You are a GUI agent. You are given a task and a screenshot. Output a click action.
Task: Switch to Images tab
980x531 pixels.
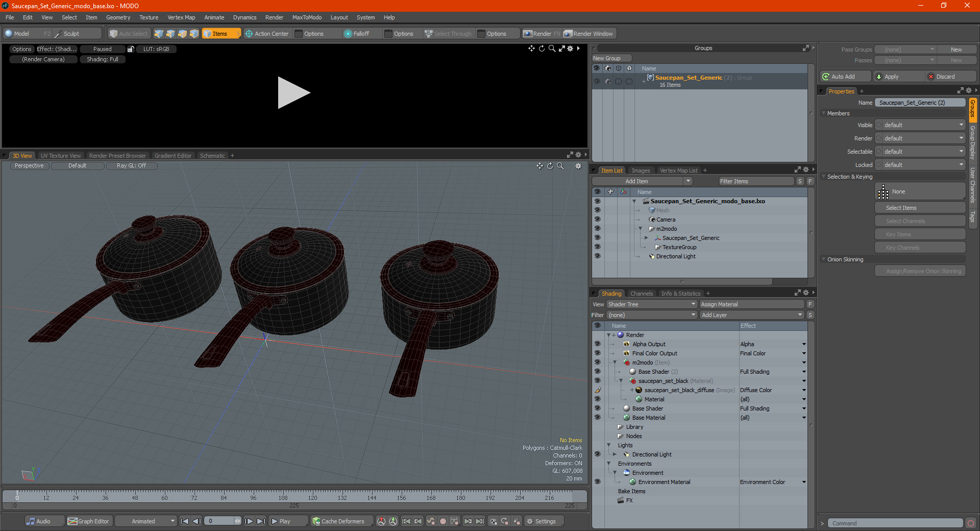[641, 171]
